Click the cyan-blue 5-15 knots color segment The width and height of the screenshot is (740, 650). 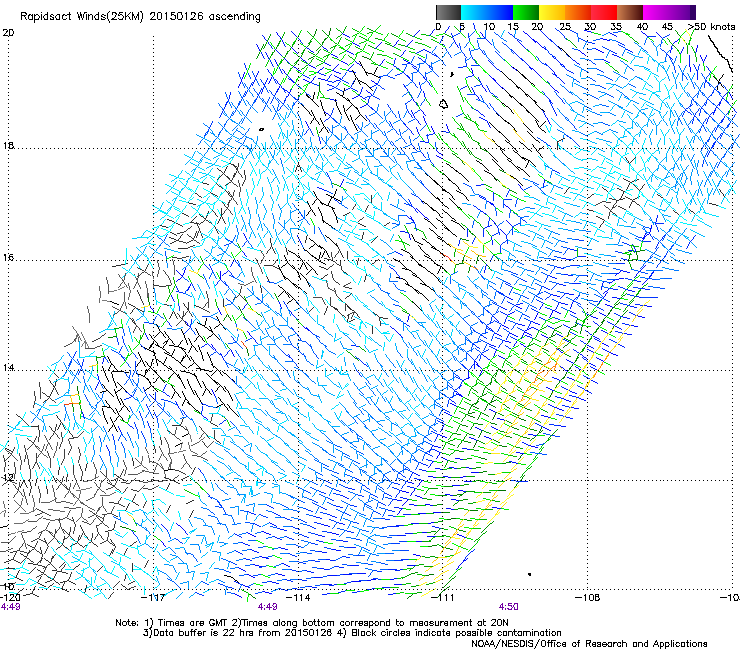coord(487,12)
